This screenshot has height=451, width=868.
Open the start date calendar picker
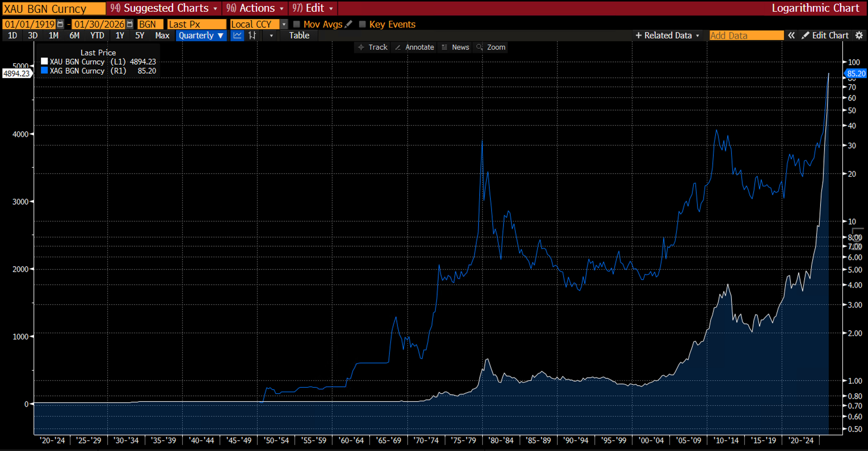[x=60, y=24]
